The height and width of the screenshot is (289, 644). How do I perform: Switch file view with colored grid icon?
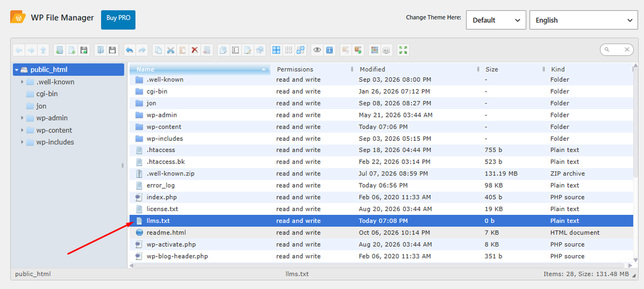(374, 50)
